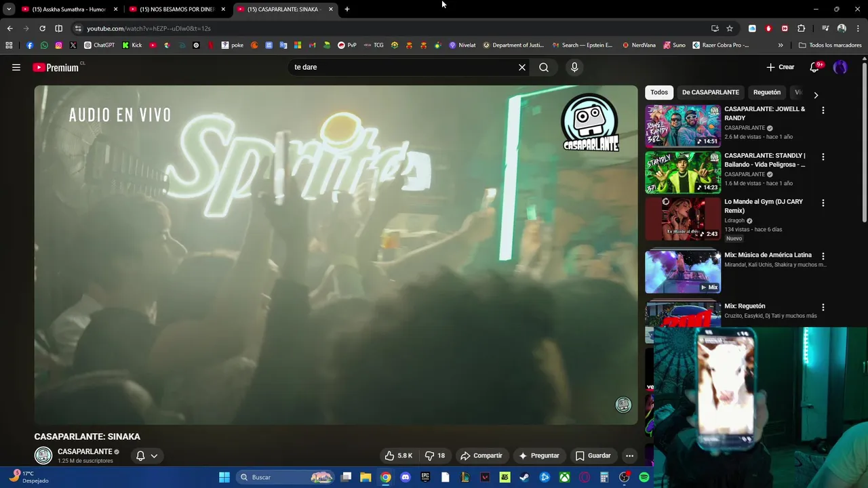The width and height of the screenshot is (868, 488).
Task: Open the YouTube guide hamburger menu
Action: [16, 67]
